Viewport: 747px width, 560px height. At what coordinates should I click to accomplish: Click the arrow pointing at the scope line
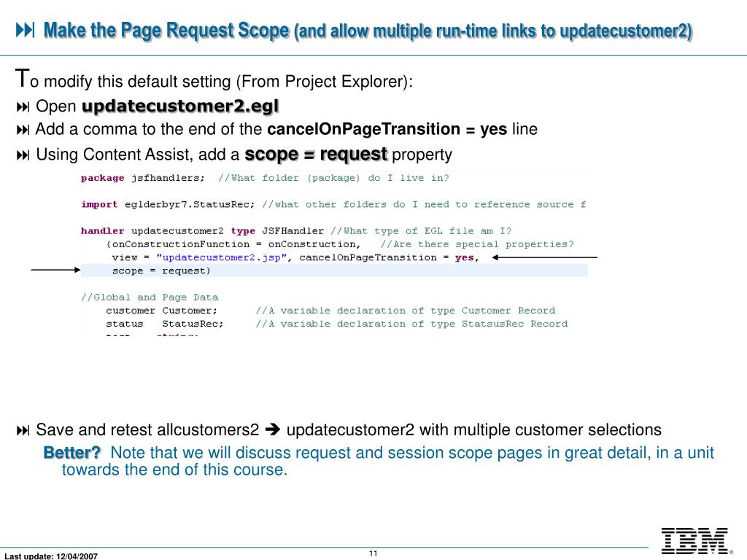(x=55, y=271)
